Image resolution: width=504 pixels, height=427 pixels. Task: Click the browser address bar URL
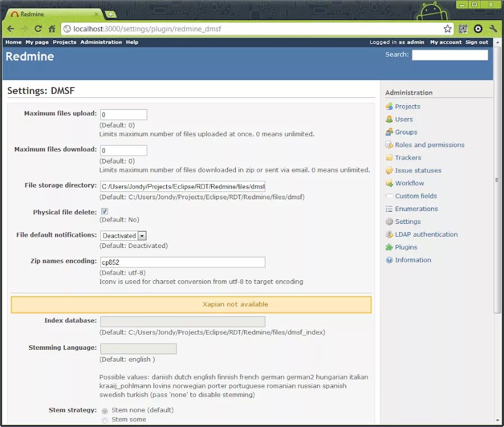[x=147, y=29]
